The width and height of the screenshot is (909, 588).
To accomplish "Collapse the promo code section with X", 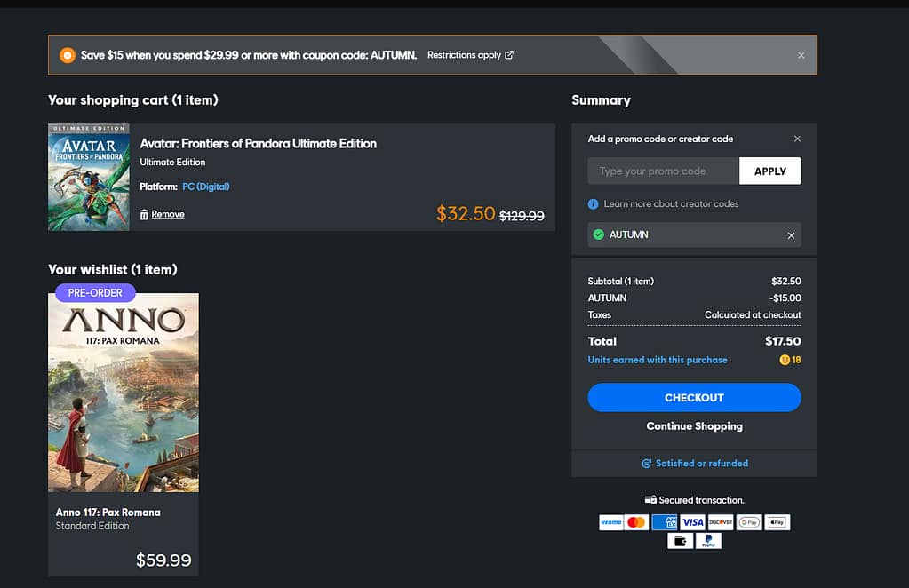I will click(797, 139).
